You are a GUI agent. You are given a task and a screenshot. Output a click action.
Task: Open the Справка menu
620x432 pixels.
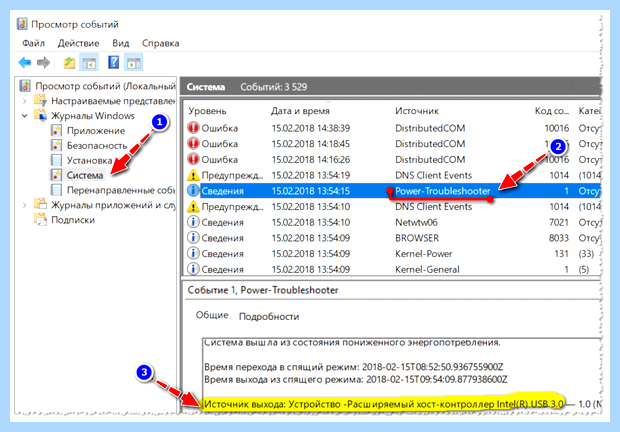tap(161, 43)
